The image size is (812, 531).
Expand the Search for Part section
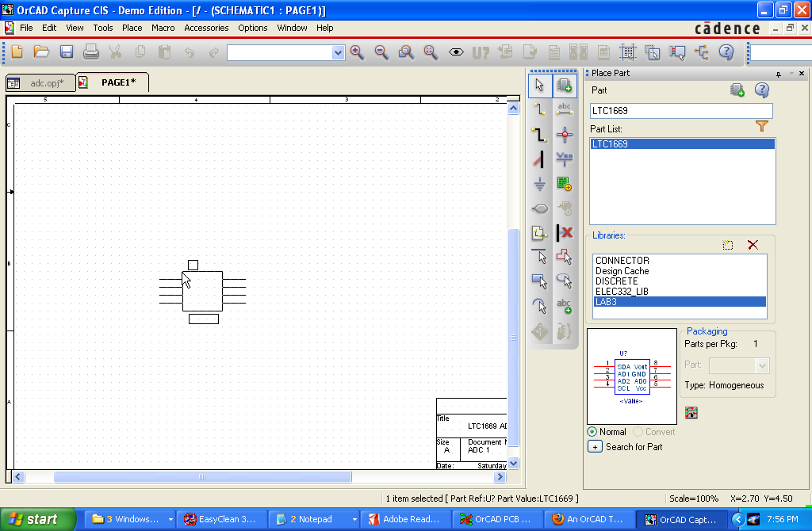[x=595, y=447]
